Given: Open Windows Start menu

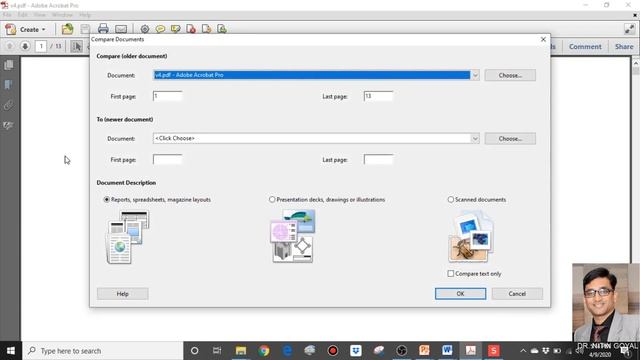Looking at the screenshot, I should point(11,351).
